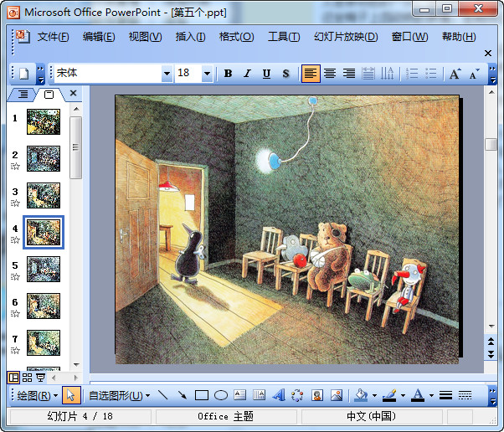Viewport: 504px width, 432px height.
Task: Select Center alignment button
Action: point(330,74)
